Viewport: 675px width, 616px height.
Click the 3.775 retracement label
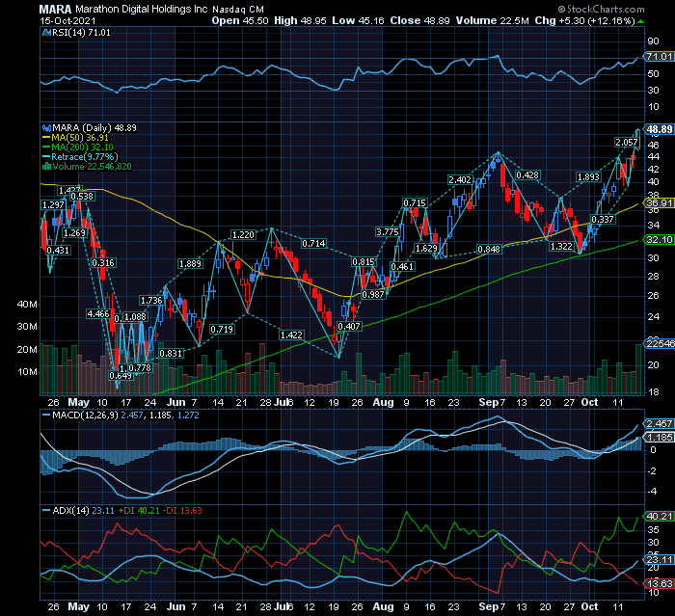pos(388,232)
